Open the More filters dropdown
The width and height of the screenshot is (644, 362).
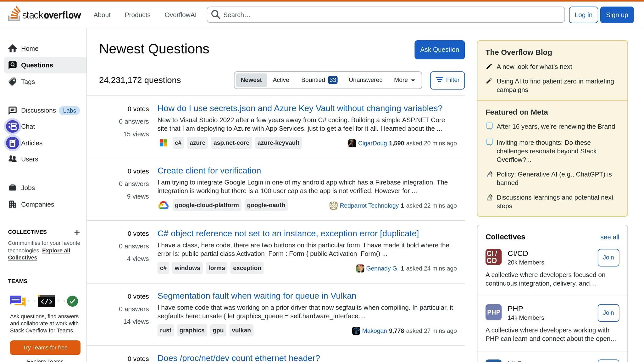(404, 80)
